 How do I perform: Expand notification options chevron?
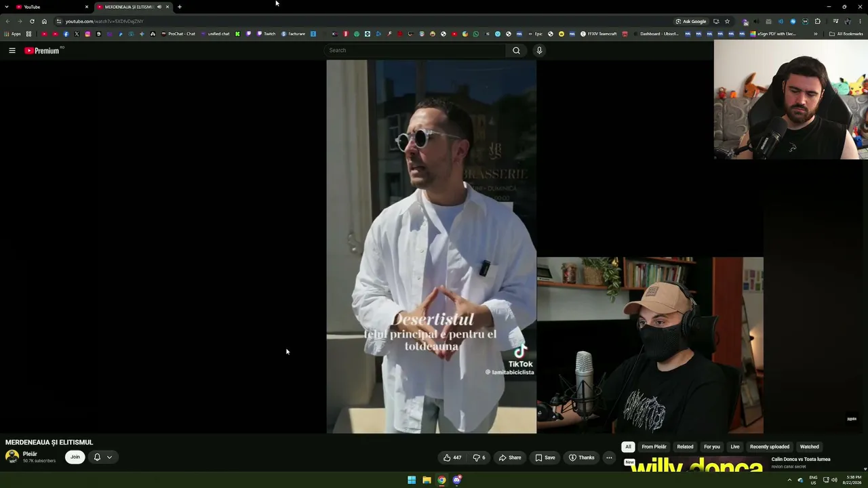[x=109, y=457]
